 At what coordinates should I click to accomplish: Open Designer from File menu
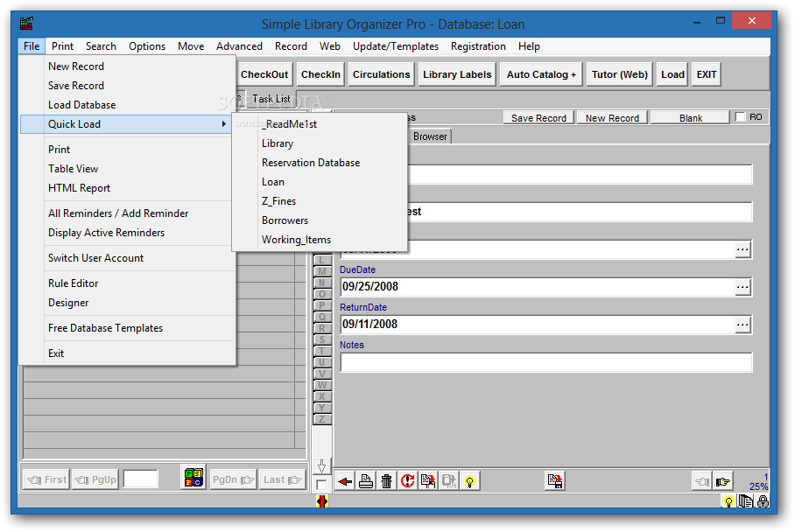(x=68, y=303)
